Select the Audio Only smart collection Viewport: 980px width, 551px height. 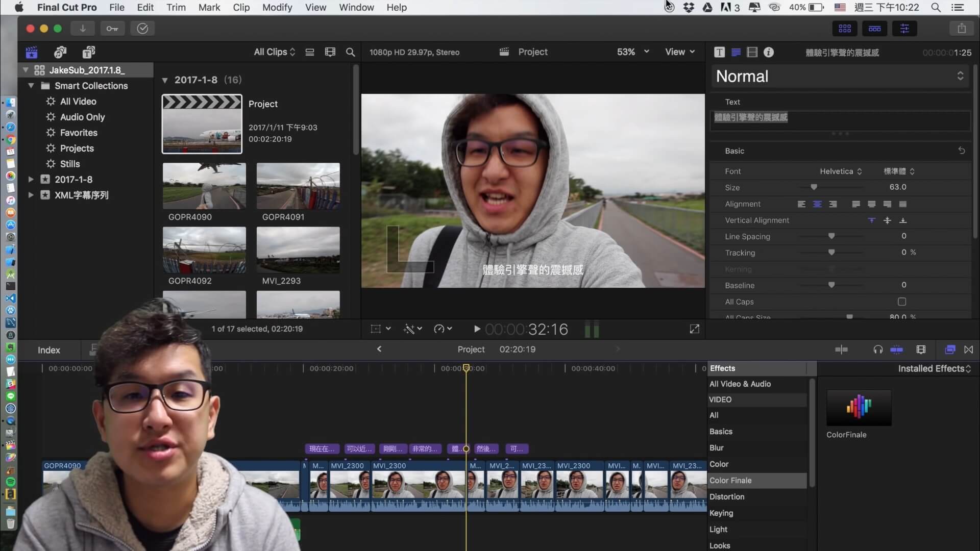point(82,117)
